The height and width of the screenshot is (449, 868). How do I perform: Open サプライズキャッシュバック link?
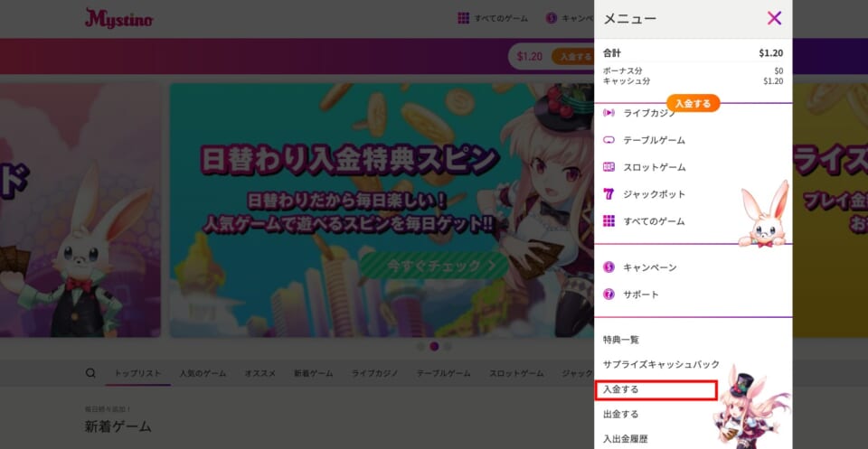pos(661,364)
